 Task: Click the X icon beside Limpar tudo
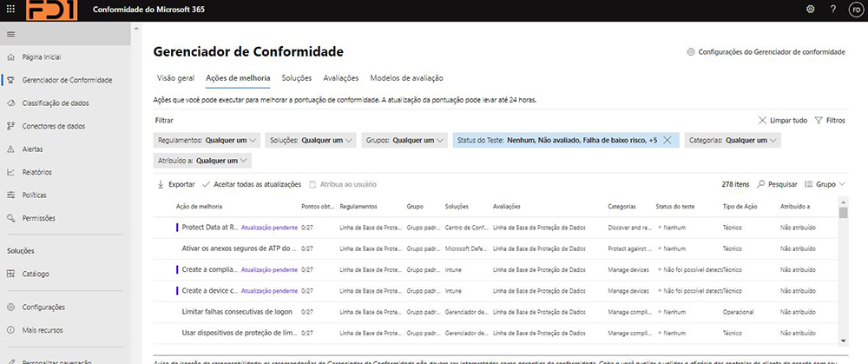pyautogui.click(x=762, y=120)
